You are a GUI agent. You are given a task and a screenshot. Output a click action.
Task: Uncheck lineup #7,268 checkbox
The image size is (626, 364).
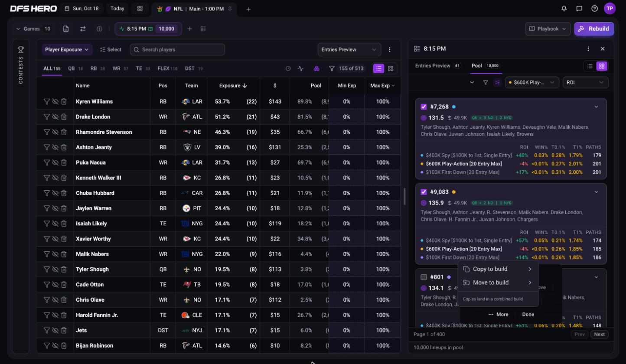[x=424, y=107]
